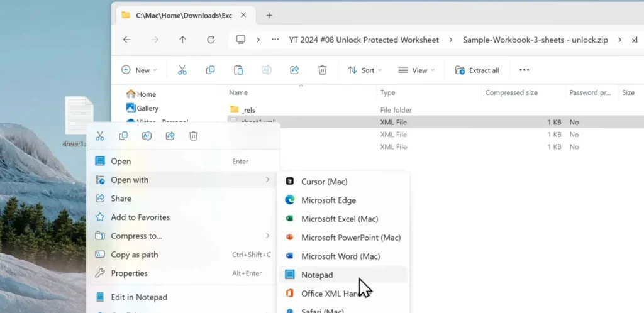644x313 pixels.
Task: Select Gallery in the navigation pane
Action: coord(142,108)
